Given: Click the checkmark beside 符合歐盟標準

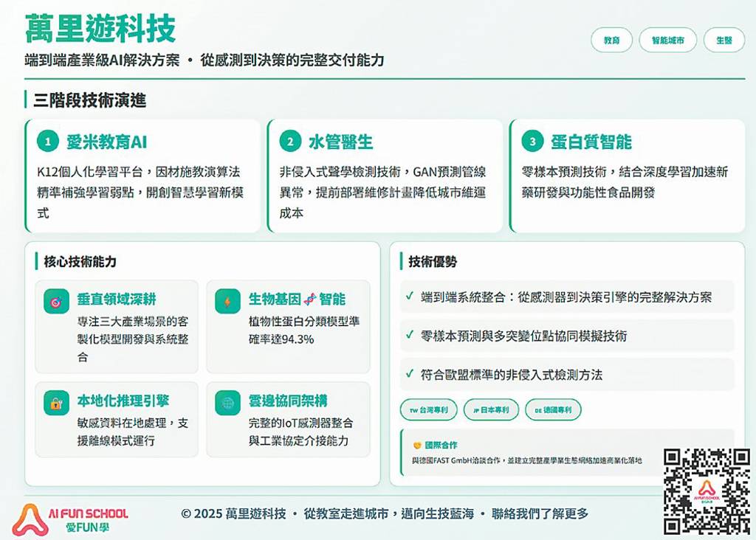Looking at the screenshot, I should tap(410, 374).
